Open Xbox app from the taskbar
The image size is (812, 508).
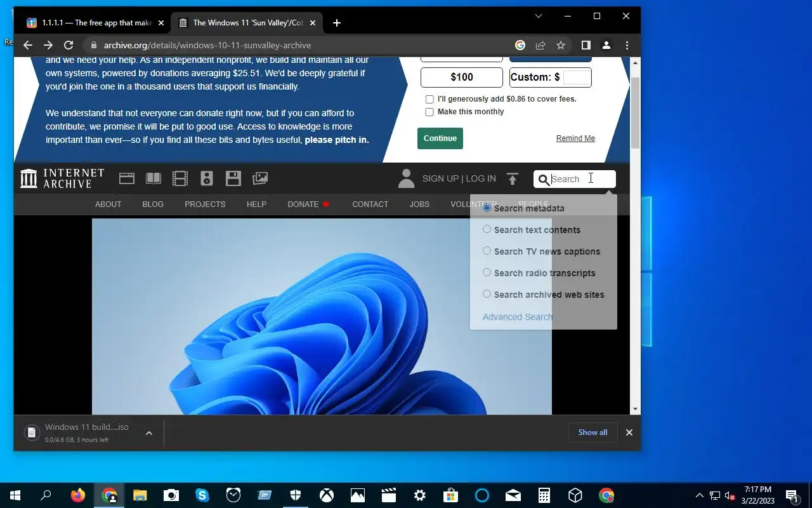click(327, 495)
